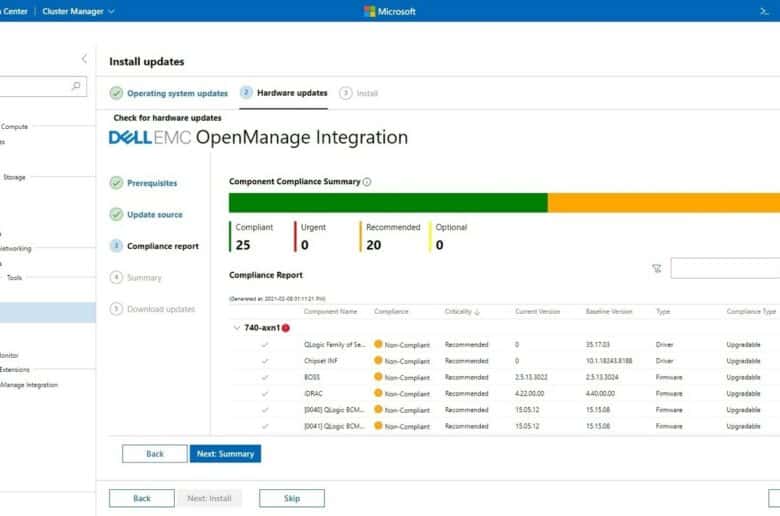The image size is (780, 516).
Task: Click the Component Name column header
Action: [x=330, y=311]
